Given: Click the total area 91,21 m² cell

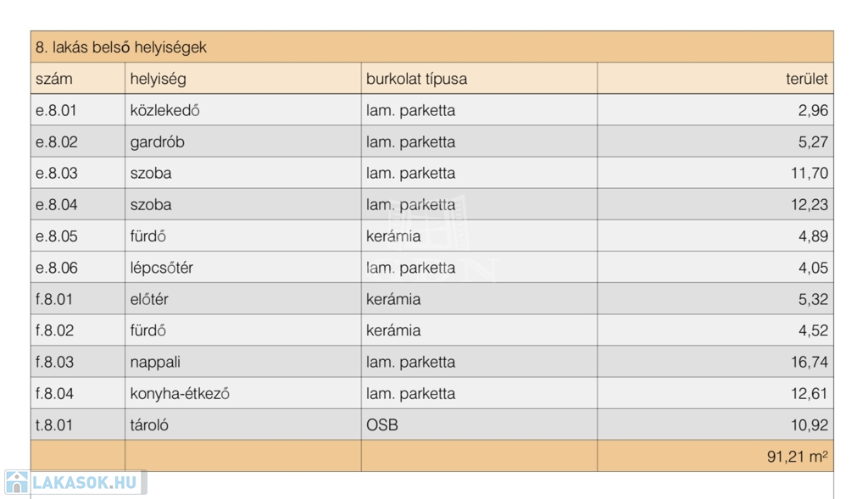Looking at the screenshot, I should pos(797,457).
